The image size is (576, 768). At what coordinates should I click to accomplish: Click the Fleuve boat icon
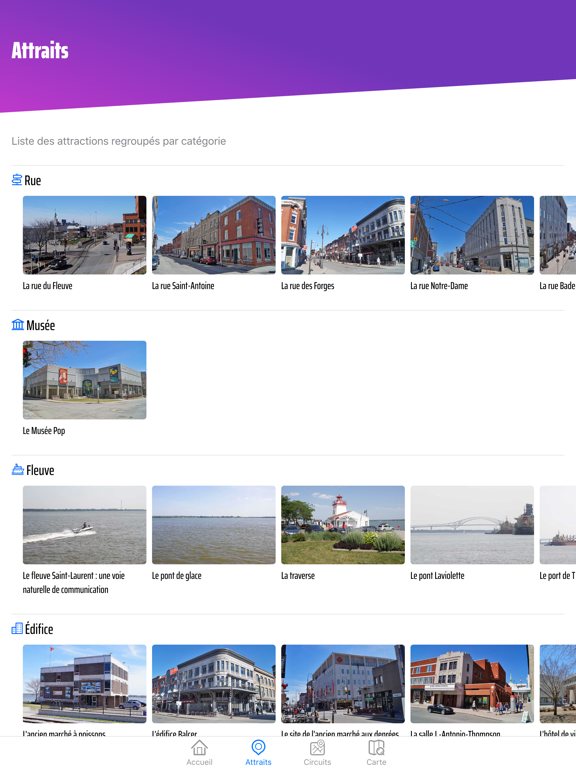(18, 469)
